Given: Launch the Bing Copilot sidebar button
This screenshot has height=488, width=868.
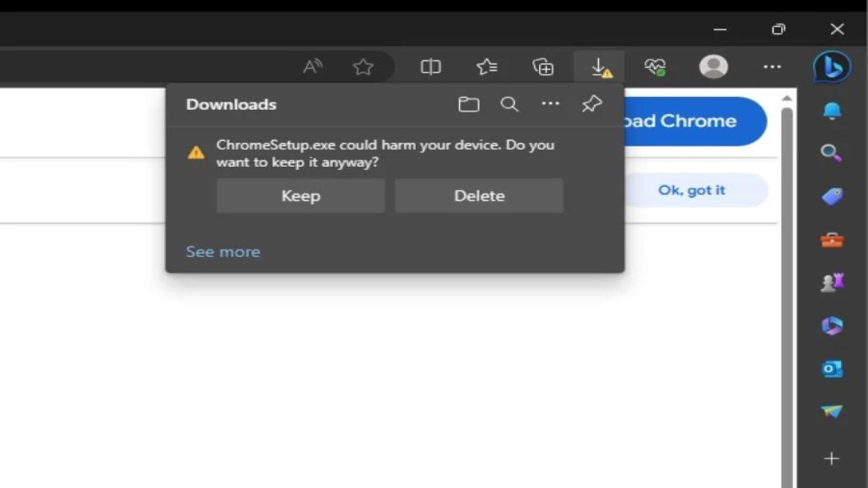Looking at the screenshot, I should click(x=832, y=66).
